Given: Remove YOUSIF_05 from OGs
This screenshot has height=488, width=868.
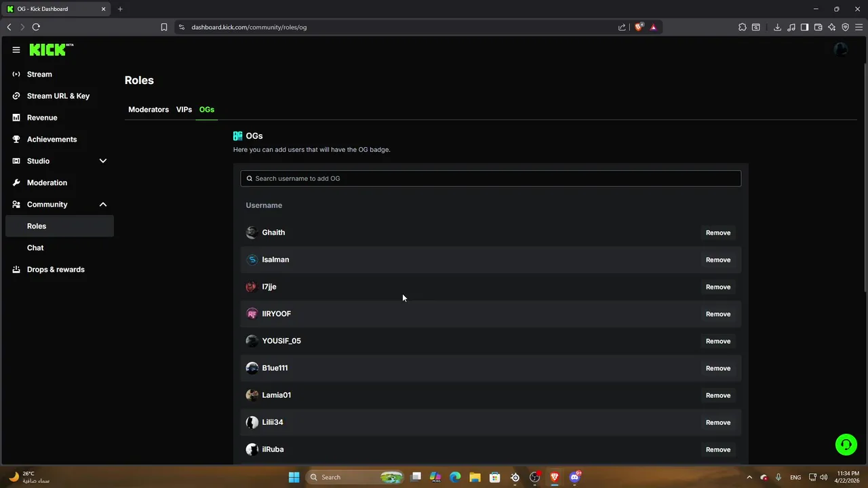Looking at the screenshot, I should tap(718, 341).
